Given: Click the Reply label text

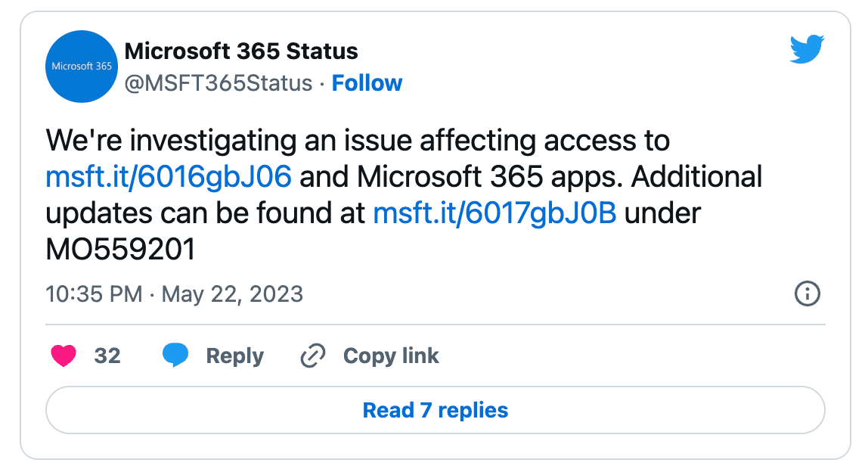Looking at the screenshot, I should [x=233, y=356].
